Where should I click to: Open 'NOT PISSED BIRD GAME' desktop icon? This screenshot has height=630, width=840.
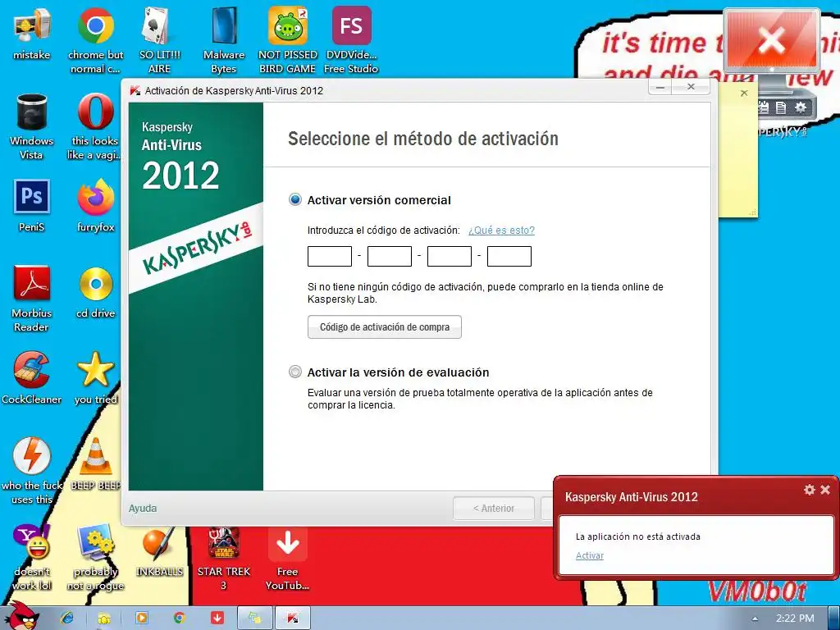(288, 40)
